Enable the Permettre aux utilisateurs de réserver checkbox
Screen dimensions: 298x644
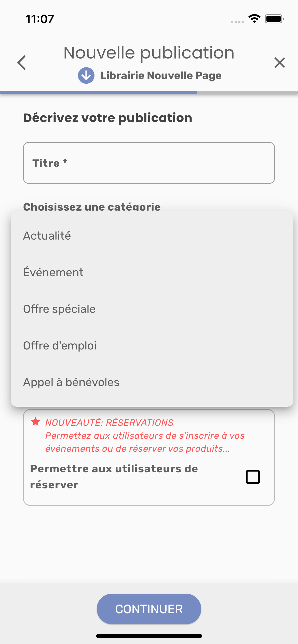[253, 477]
